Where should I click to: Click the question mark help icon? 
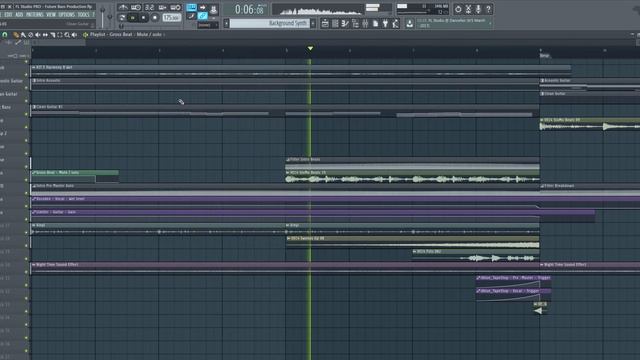pyautogui.click(x=489, y=9)
